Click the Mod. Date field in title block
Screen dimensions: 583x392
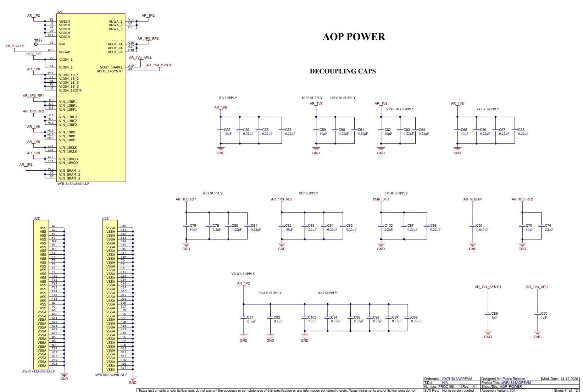pyautogui.click(x=560, y=379)
